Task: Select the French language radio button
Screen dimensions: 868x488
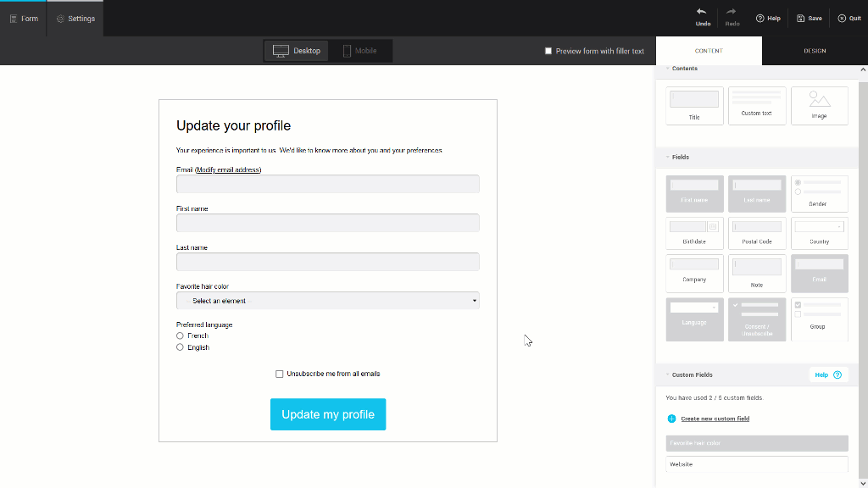Action: [180, 335]
